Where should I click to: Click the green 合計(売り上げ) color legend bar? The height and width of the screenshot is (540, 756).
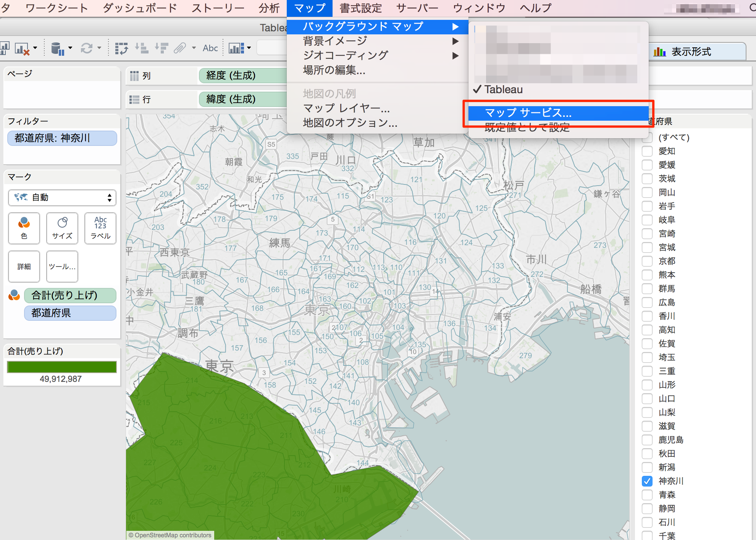tap(61, 367)
